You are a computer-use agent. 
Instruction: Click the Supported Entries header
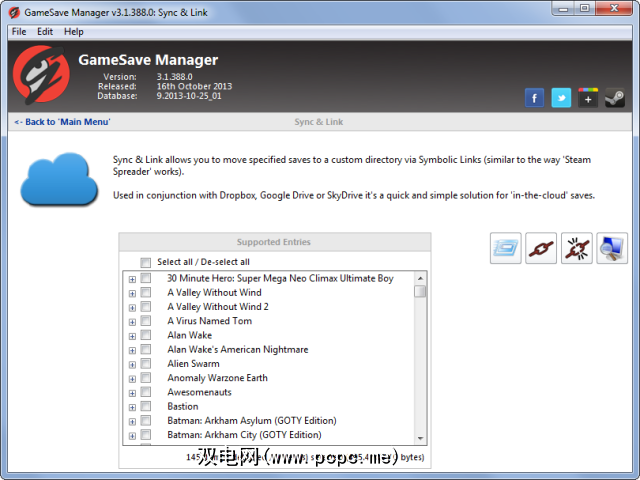tap(274, 242)
